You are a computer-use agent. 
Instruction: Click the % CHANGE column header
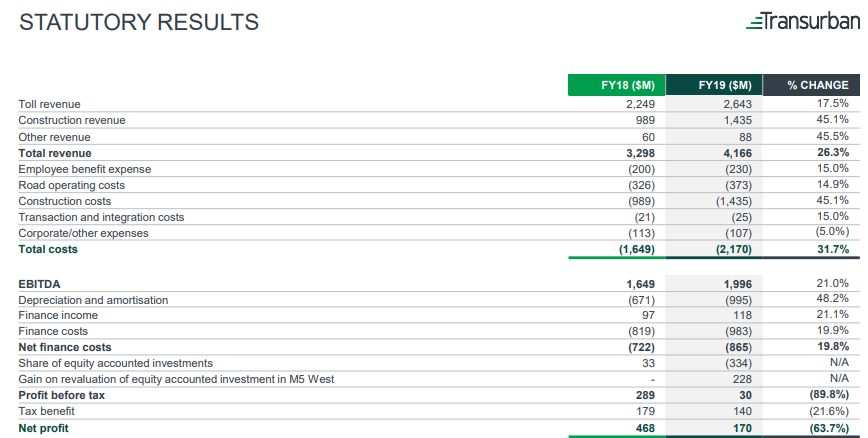[812, 85]
